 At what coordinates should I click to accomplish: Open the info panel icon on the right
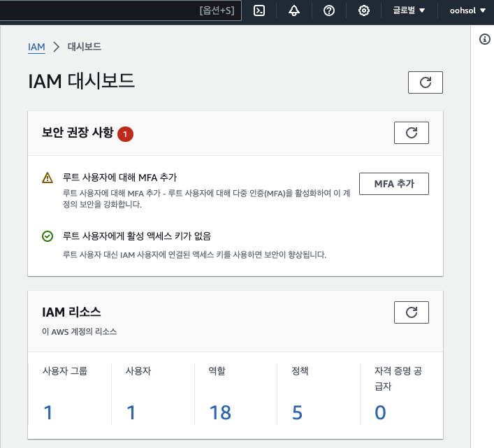click(x=485, y=39)
